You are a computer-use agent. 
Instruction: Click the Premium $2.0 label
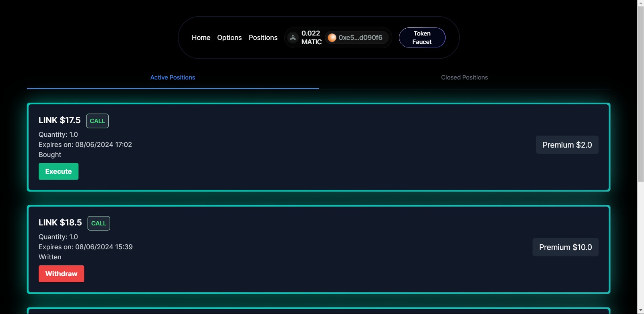pos(567,145)
